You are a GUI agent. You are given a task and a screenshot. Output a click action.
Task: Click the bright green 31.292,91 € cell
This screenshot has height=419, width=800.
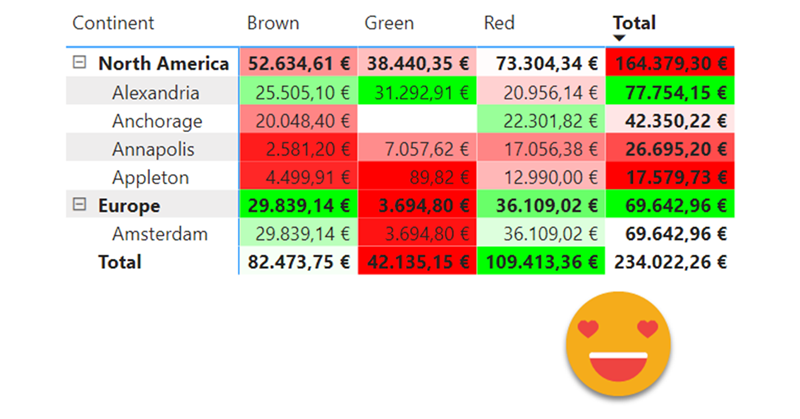coord(417,92)
